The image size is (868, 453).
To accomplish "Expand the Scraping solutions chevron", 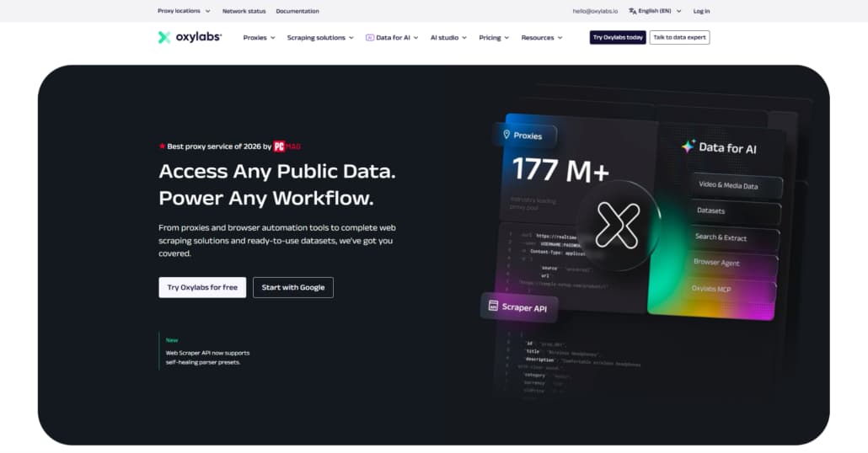I will (351, 38).
